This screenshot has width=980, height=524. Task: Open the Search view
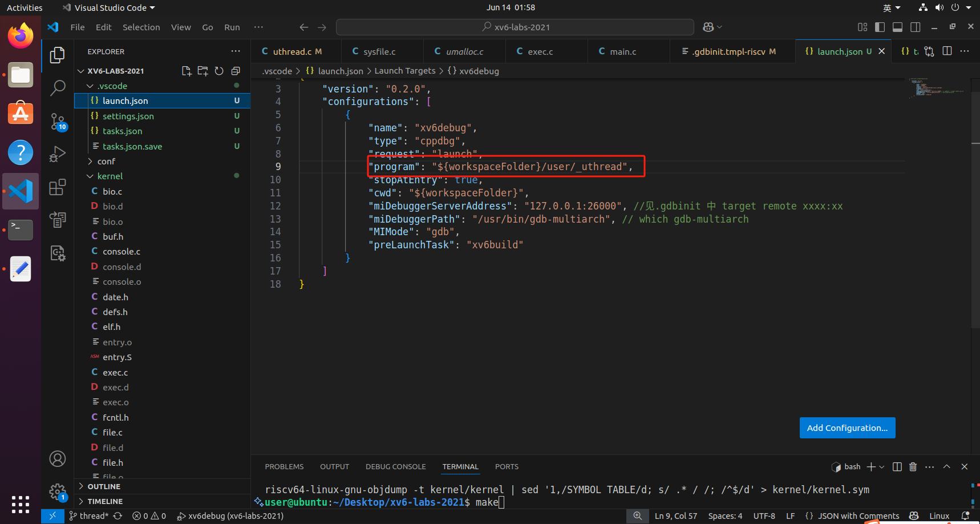(x=58, y=88)
